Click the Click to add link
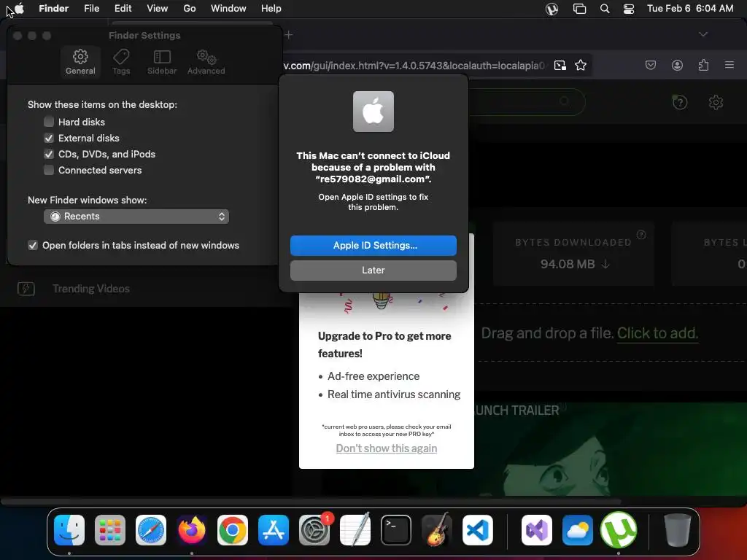 click(657, 332)
